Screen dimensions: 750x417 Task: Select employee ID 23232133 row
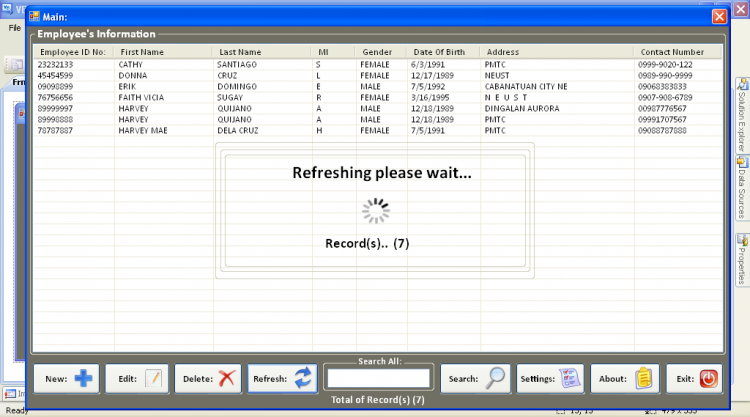(x=378, y=65)
